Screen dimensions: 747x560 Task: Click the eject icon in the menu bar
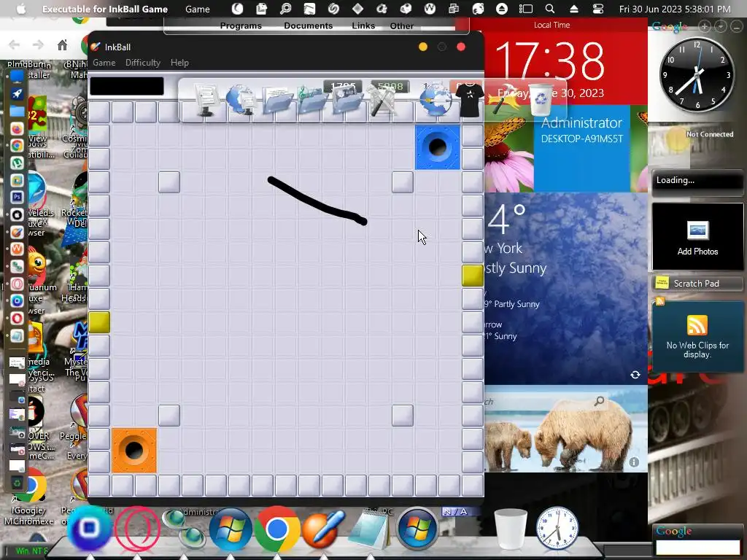coord(574,9)
